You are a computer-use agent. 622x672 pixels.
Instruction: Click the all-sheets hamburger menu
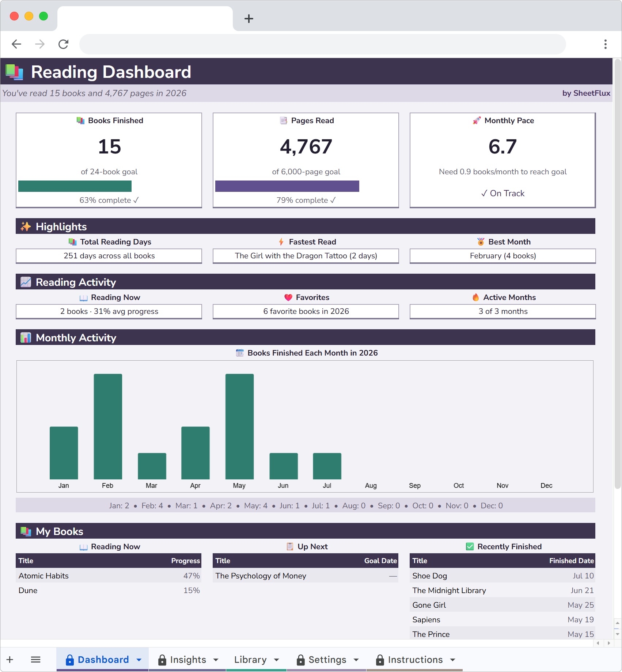(36, 660)
